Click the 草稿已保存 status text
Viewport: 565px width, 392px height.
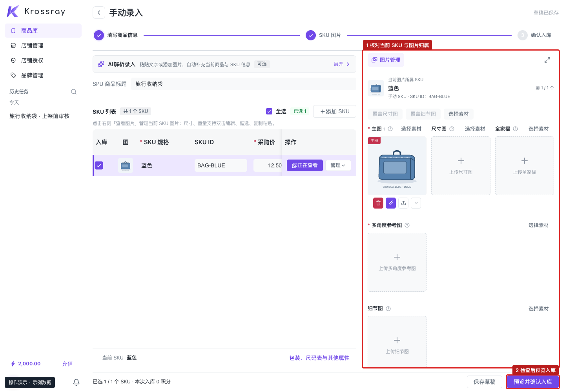click(x=546, y=13)
